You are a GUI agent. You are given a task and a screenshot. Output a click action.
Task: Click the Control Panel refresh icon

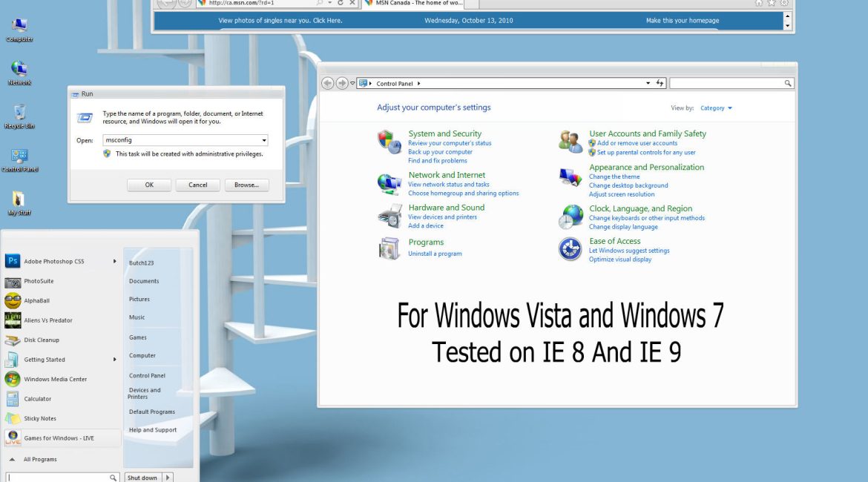[x=660, y=83]
